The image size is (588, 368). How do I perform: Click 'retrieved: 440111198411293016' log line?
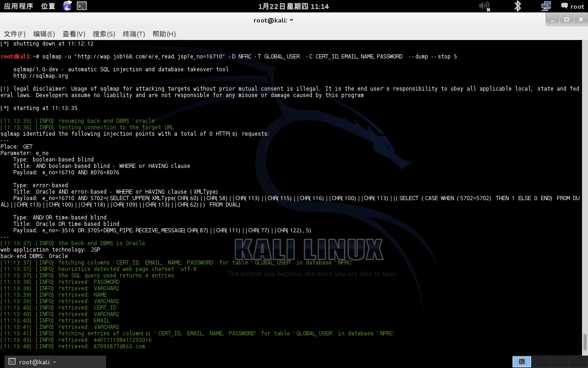(76, 340)
